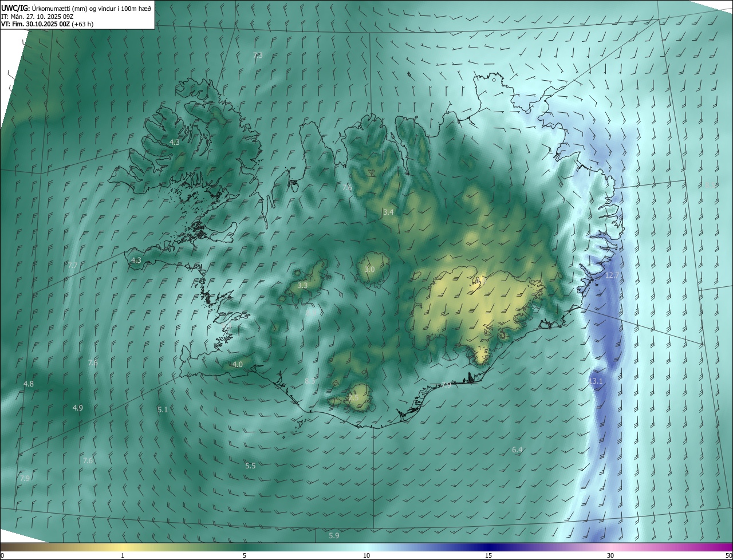Click the valid time line 'VT: Fim. 30.10.2025 00Z (+63 h)'

47,24
